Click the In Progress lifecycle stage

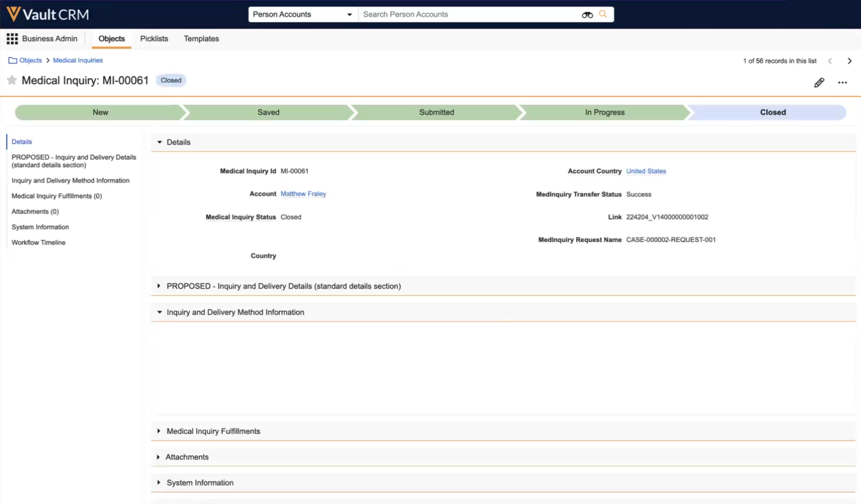[x=604, y=112]
